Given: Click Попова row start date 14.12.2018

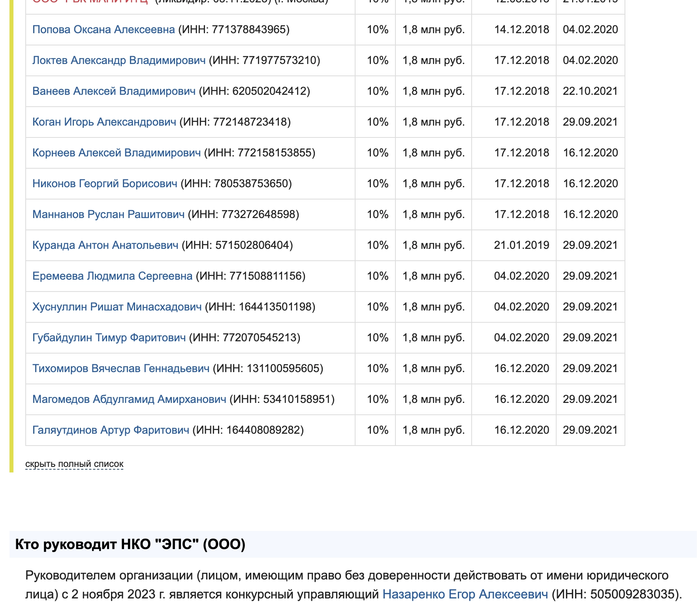Looking at the screenshot, I should (521, 30).
